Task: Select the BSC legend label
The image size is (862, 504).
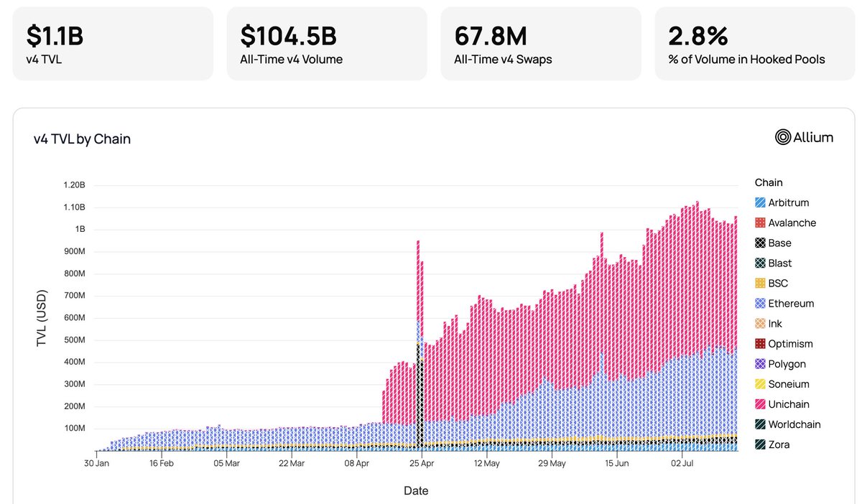Action: coord(778,284)
